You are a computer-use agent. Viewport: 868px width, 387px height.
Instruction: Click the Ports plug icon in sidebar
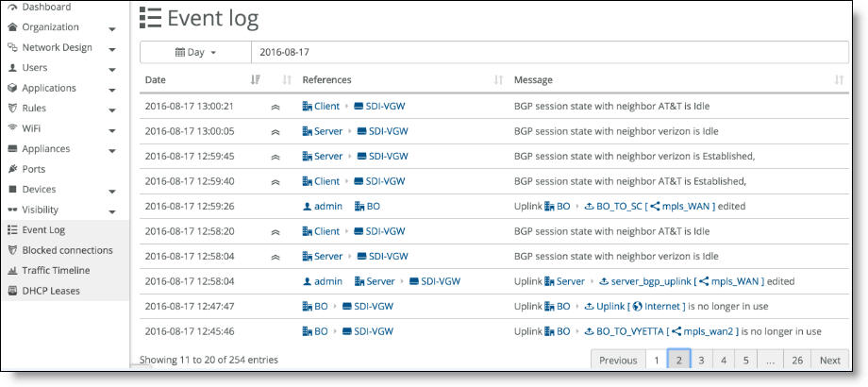coord(12,169)
